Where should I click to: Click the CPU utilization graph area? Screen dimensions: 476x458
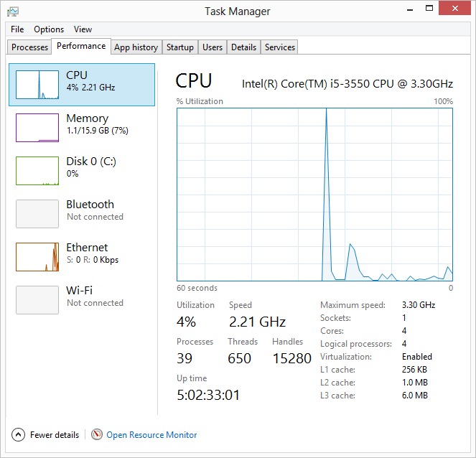click(314, 194)
